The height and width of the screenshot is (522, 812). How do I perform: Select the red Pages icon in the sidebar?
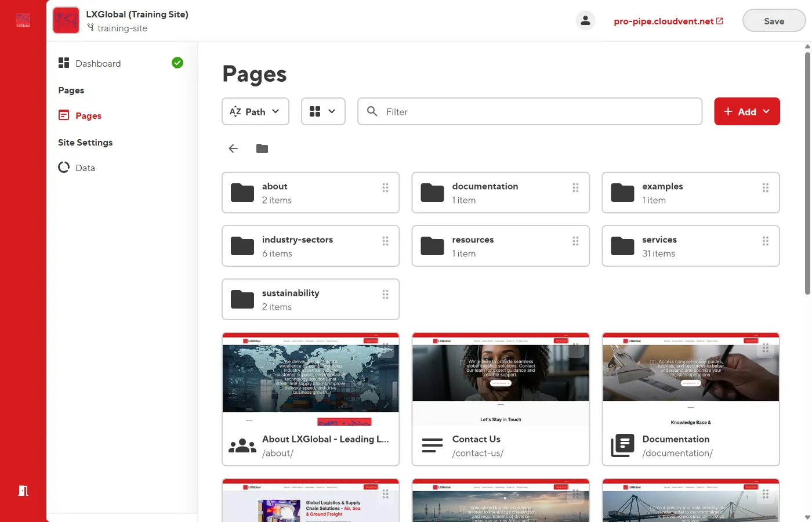[x=63, y=115]
